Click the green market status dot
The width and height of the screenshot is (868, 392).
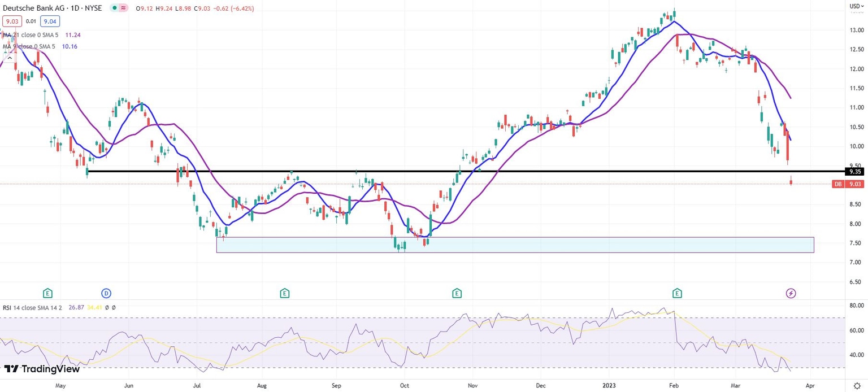click(x=114, y=8)
